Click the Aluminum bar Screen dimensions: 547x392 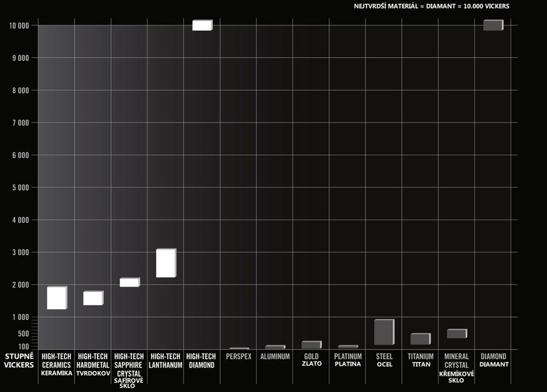coord(275,347)
